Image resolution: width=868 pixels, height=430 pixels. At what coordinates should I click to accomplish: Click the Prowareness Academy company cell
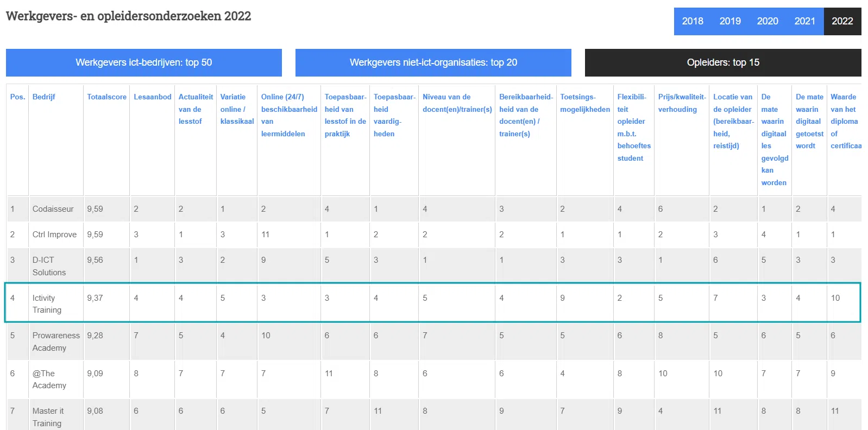pos(56,342)
